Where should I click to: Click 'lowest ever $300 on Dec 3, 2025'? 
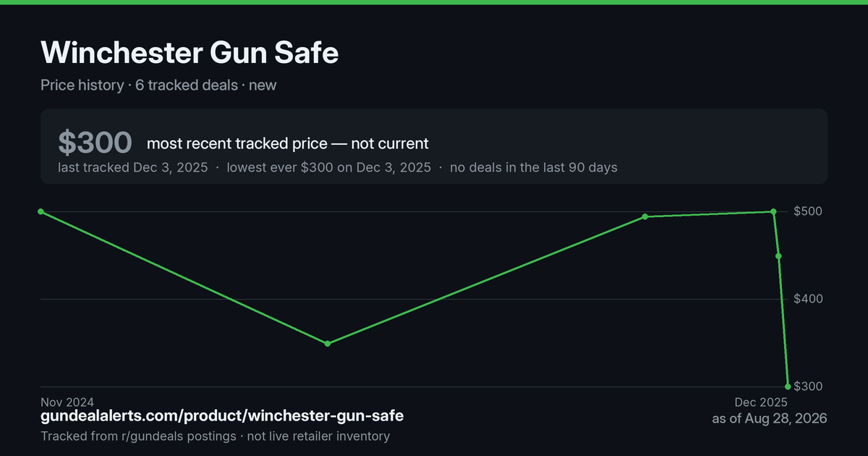click(329, 167)
